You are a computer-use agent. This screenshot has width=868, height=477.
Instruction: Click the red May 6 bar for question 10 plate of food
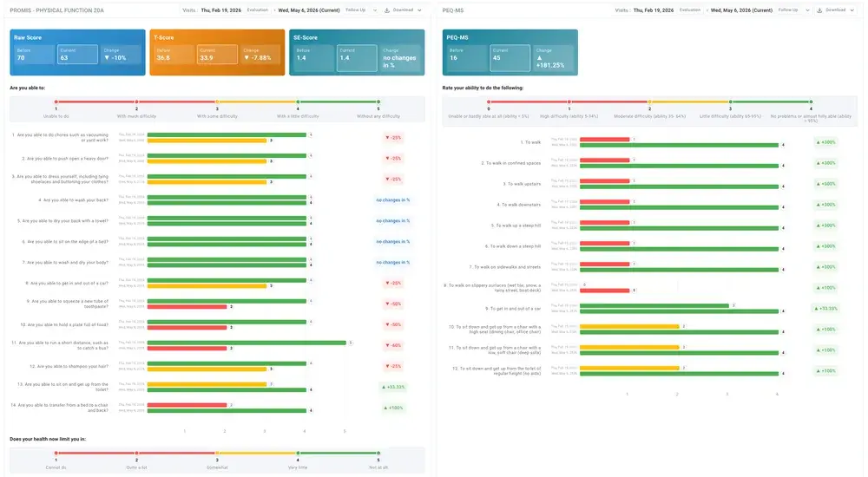click(187, 328)
